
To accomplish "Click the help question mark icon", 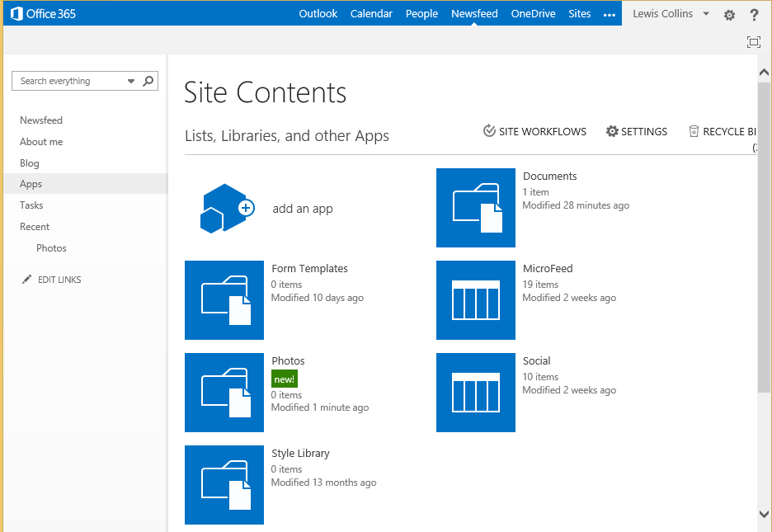I will pos(754,15).
